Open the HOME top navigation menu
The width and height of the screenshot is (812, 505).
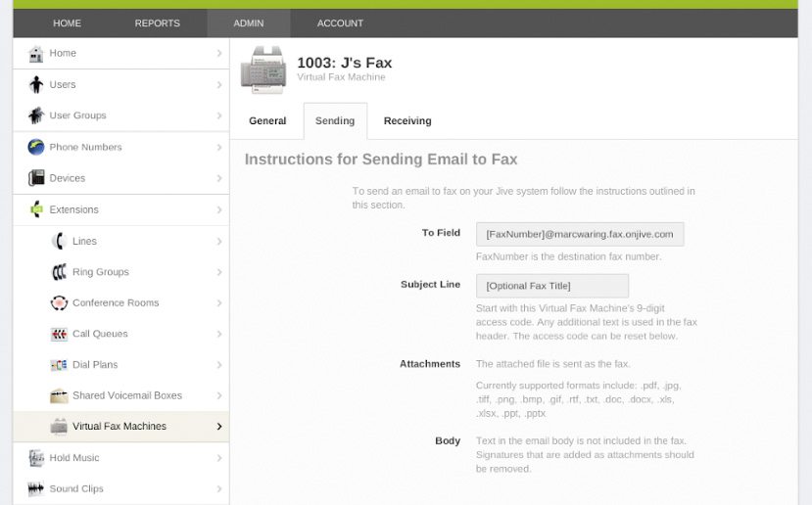tap(67, 23)
